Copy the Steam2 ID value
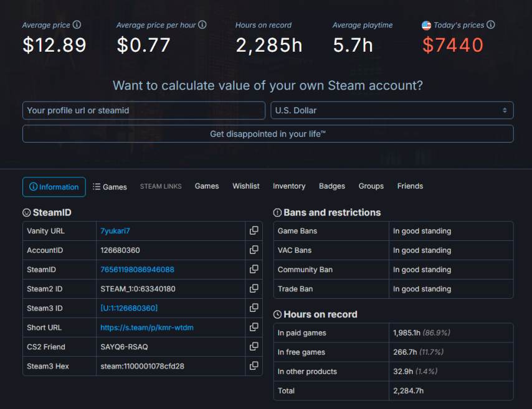Viewport: 532px width, 409px height. (254, 288)
